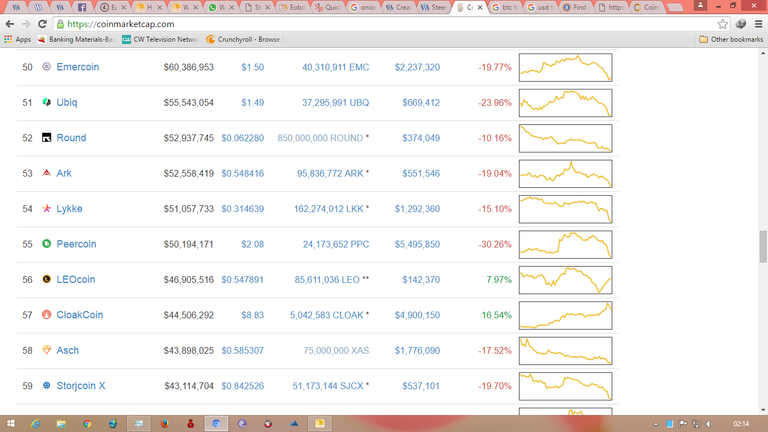Screen dimensions: 768x432
Task: Select the 16.54% CloakCoin change value
Action: click(496, 315)
